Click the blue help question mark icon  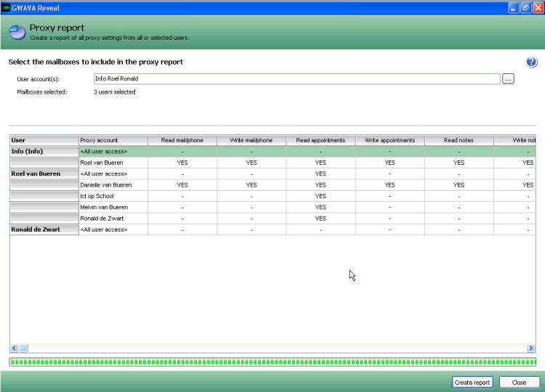tap(531, 62)
